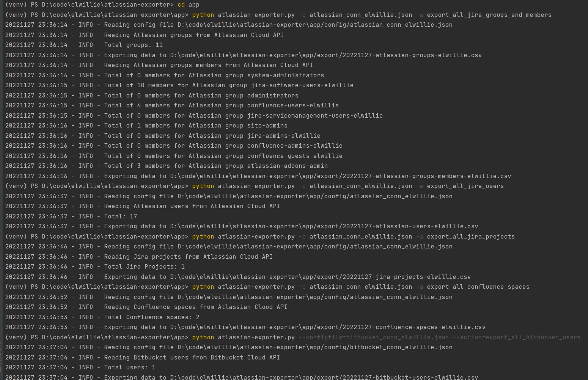This screenshot has width=588, height=380.
Task: Click the atlassian-groups-elwillie.csv export path
Action: 326,55
